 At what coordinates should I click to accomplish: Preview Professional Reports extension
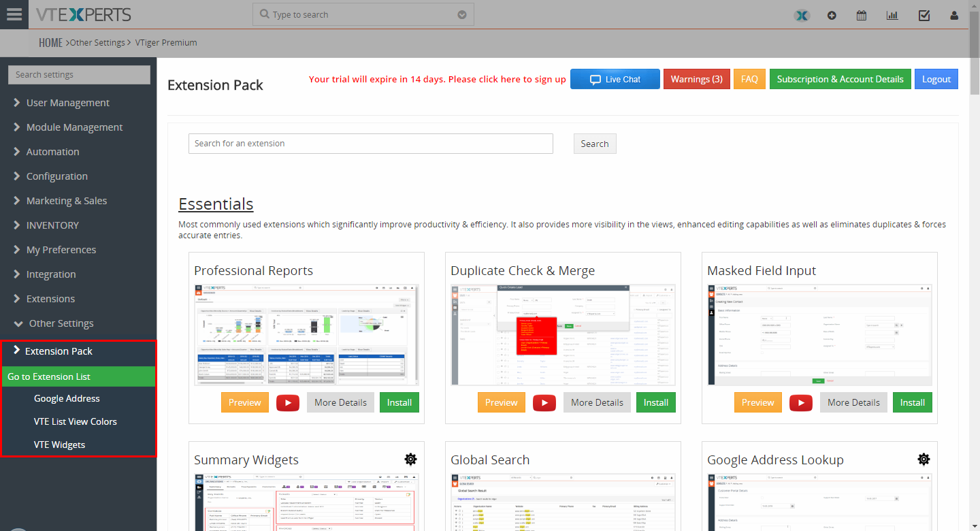point(245,402)
